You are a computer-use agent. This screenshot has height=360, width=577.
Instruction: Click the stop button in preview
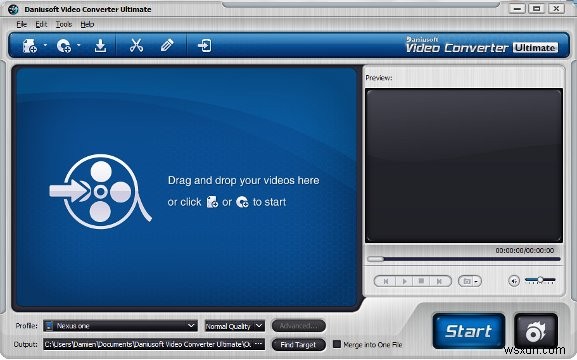click(421, 282)
